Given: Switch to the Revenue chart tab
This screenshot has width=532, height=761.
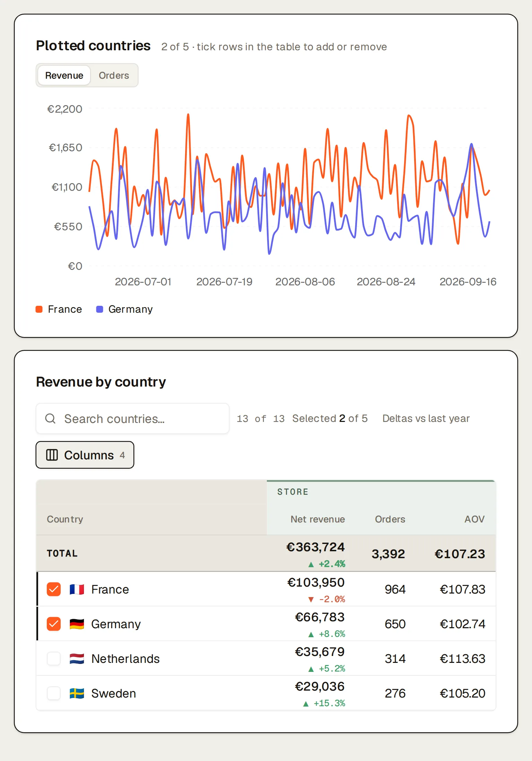Looking at the screenshot, I should (64, 75).
